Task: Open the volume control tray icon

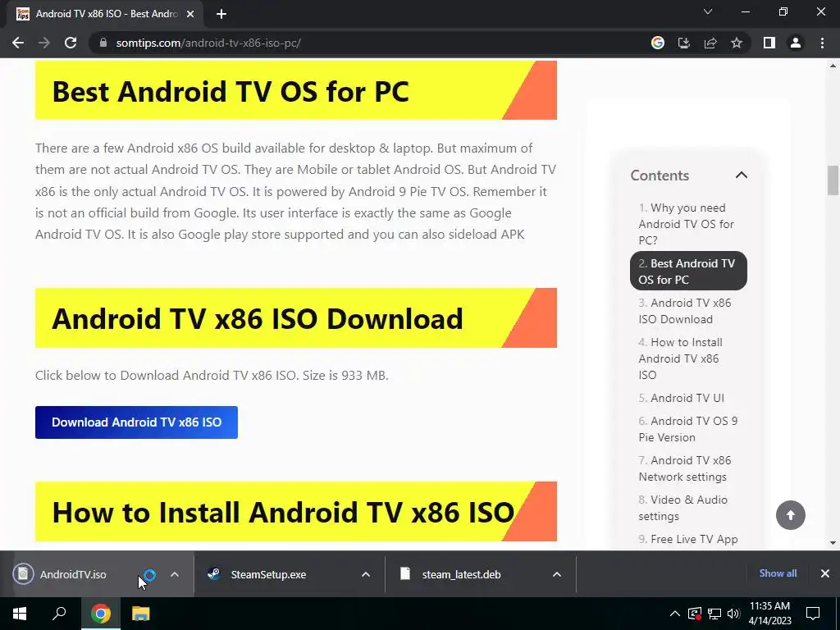Action: (x=733, y=614)
